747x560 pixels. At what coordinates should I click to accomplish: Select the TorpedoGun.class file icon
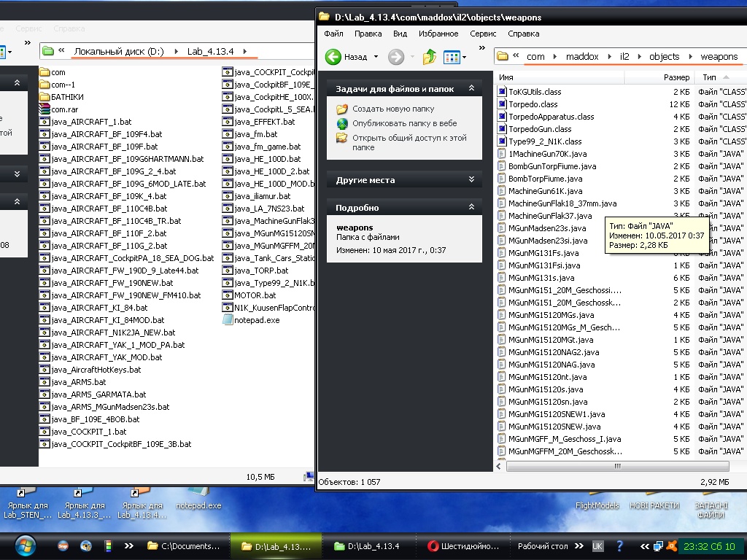502,128
